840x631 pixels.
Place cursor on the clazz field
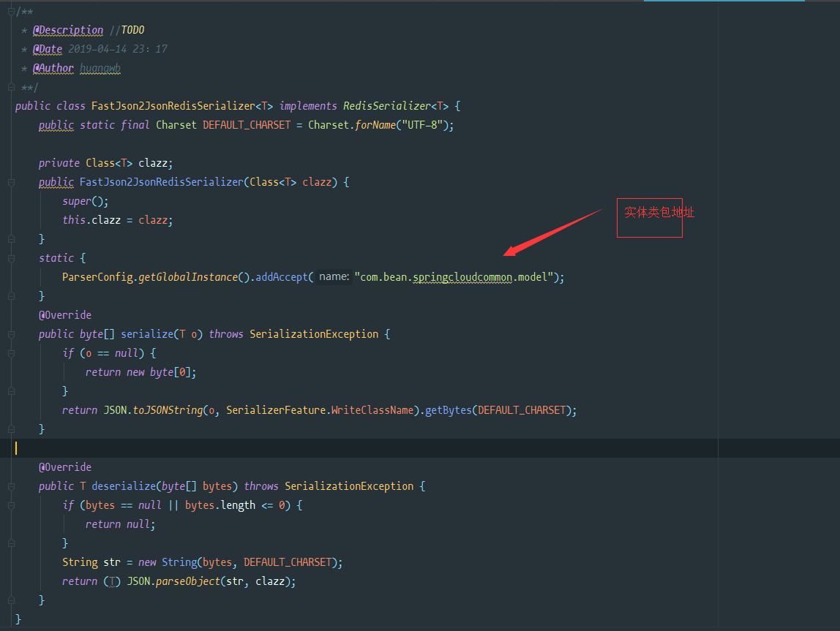pyautogui.click(x=155, y=162)
